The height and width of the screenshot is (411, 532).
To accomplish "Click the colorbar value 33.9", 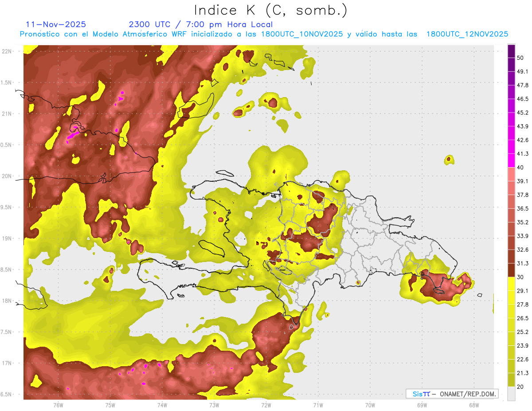I will coord(523,236).
